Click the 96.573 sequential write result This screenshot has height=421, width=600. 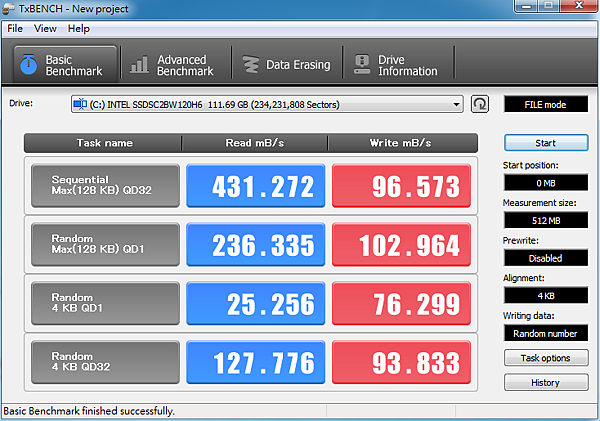click(401, 186)
